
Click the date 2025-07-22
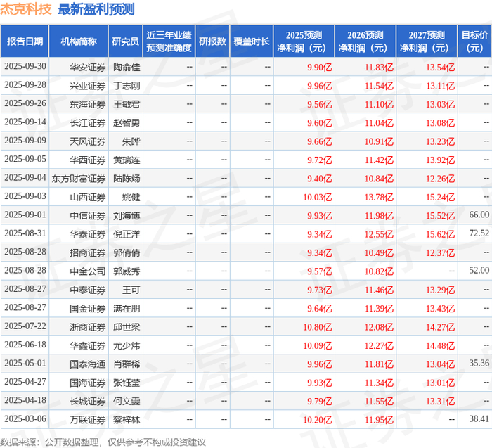pyautogui.click(x=25, y=326)
